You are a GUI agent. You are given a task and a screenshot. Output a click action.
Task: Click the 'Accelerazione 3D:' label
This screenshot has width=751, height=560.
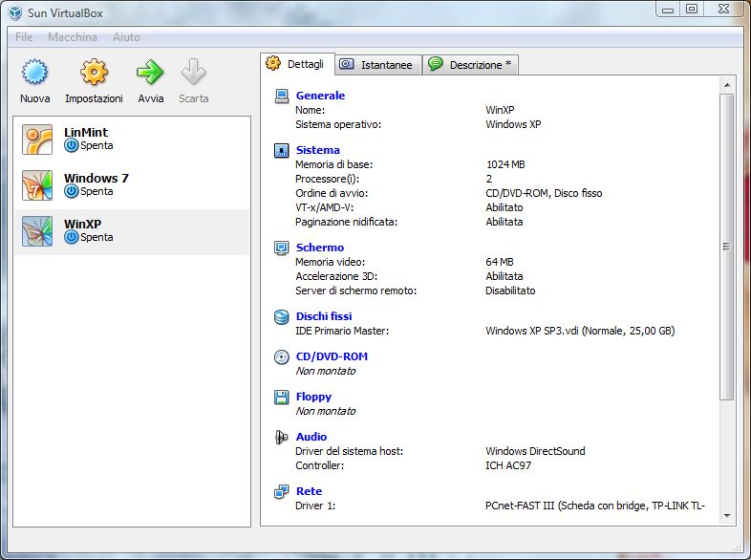click(336, 276)
